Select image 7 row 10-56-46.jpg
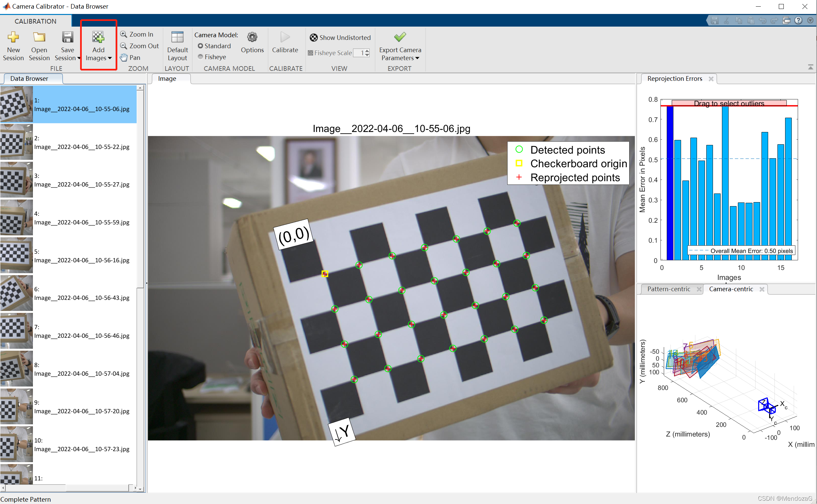The height and width of the screenshot is (504, 817). [68, 331]
